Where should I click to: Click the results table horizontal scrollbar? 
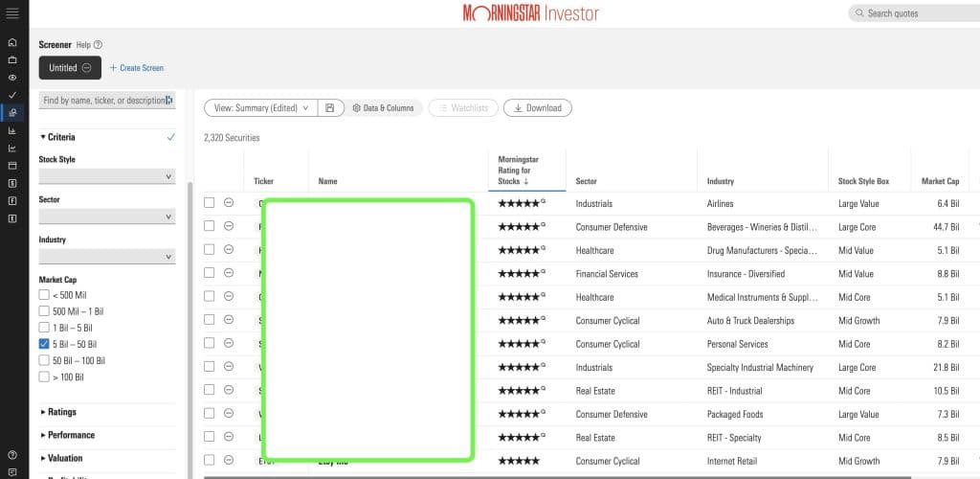(556, 477)
